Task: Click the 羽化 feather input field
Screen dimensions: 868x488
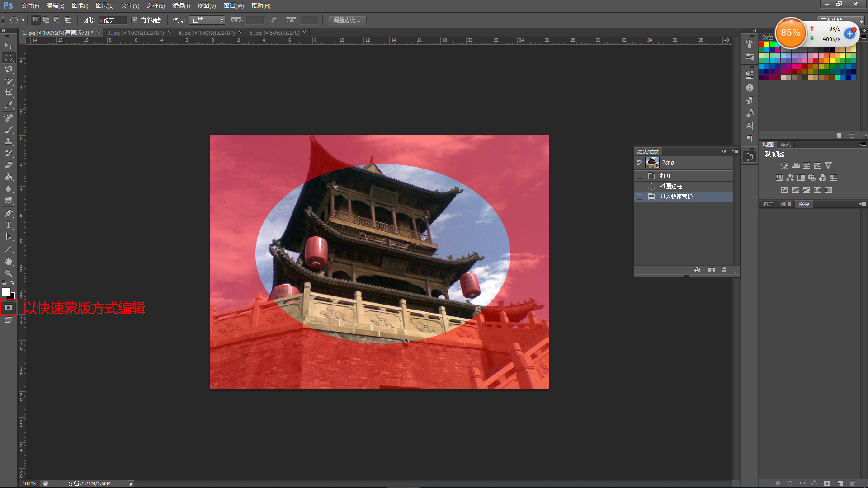Action: [112, 20]
